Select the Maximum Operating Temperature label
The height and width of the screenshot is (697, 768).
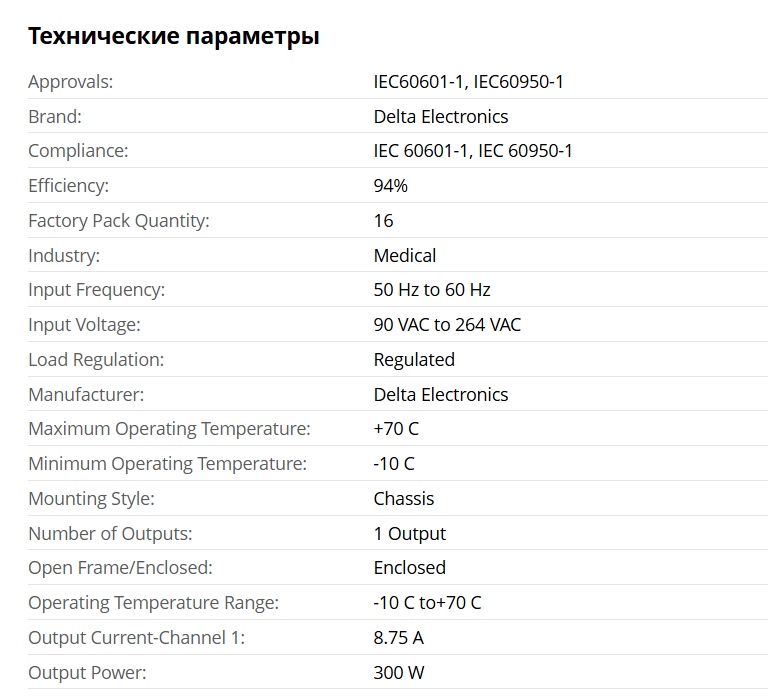click(x=169, y=429)
